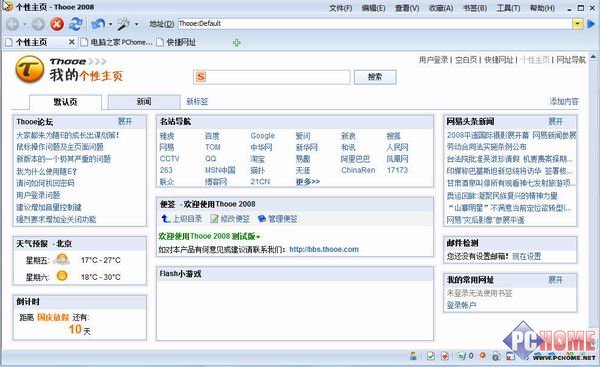Screen dimensions: 600x367
Task: Close the 个性主页 tab with its X
Action: click(72, 42)
